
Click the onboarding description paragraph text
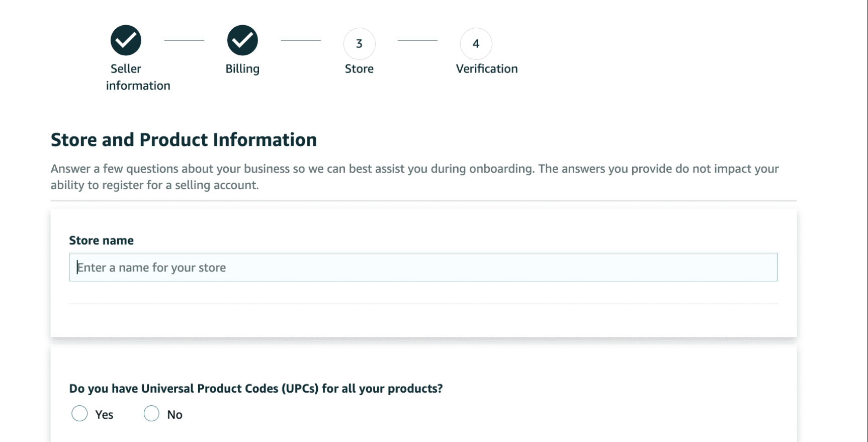click(x=415, y=177)
